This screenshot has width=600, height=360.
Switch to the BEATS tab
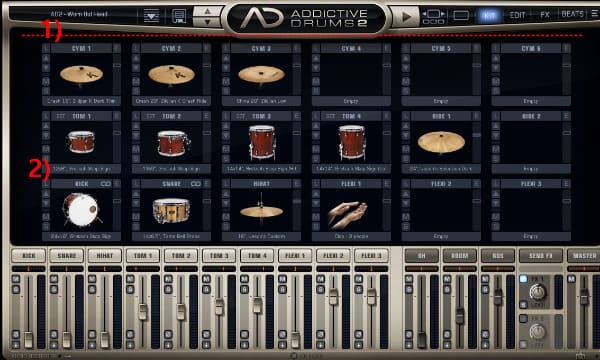[x=572, y=14]
